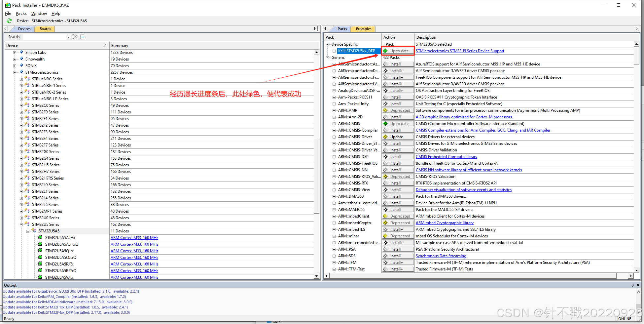Clear the search field with X icon
The image size is (644, 324).
pyautogui.click(x=75, y=37)
